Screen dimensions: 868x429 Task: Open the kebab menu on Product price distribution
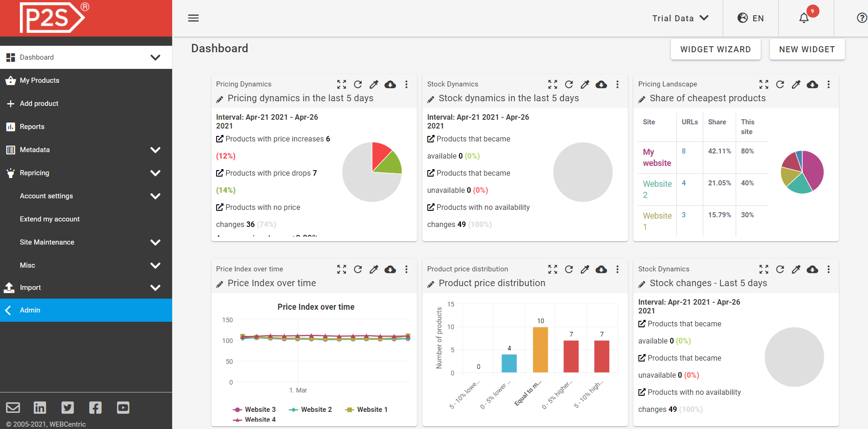click(x=617, y=269)
